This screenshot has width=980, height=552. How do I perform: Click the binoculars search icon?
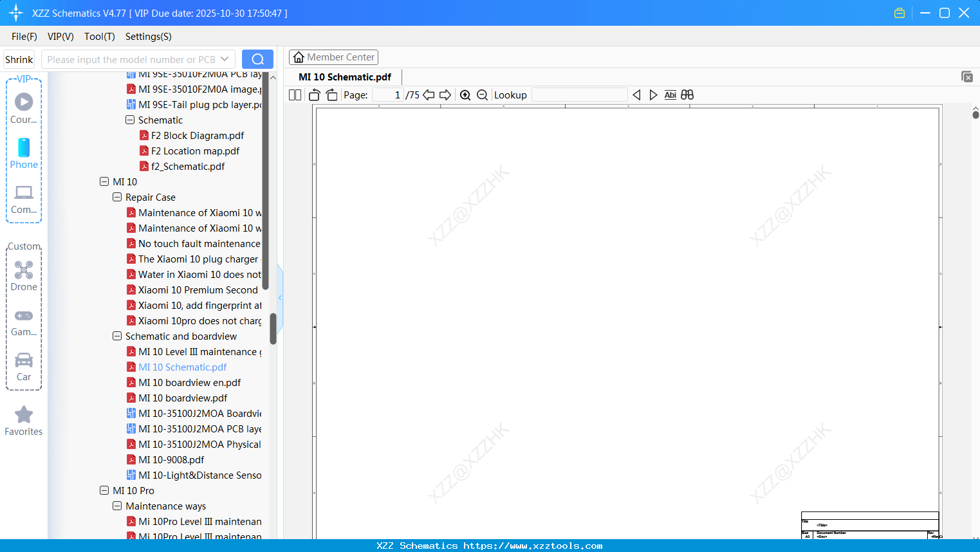tap(687, 95)
